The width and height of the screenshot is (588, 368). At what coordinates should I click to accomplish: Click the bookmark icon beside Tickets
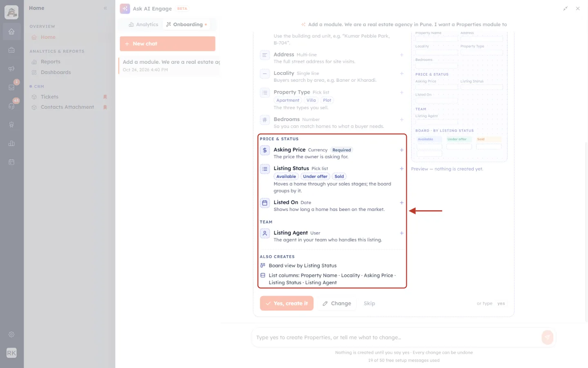[x=105, y=97]
